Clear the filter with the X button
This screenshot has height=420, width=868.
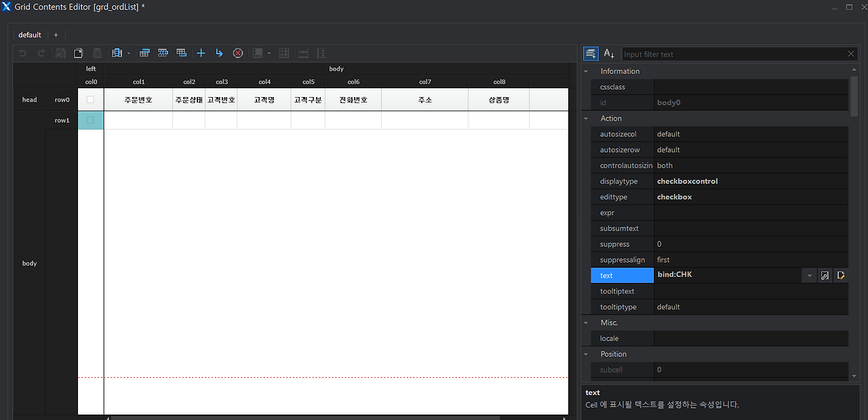[852, 54]
